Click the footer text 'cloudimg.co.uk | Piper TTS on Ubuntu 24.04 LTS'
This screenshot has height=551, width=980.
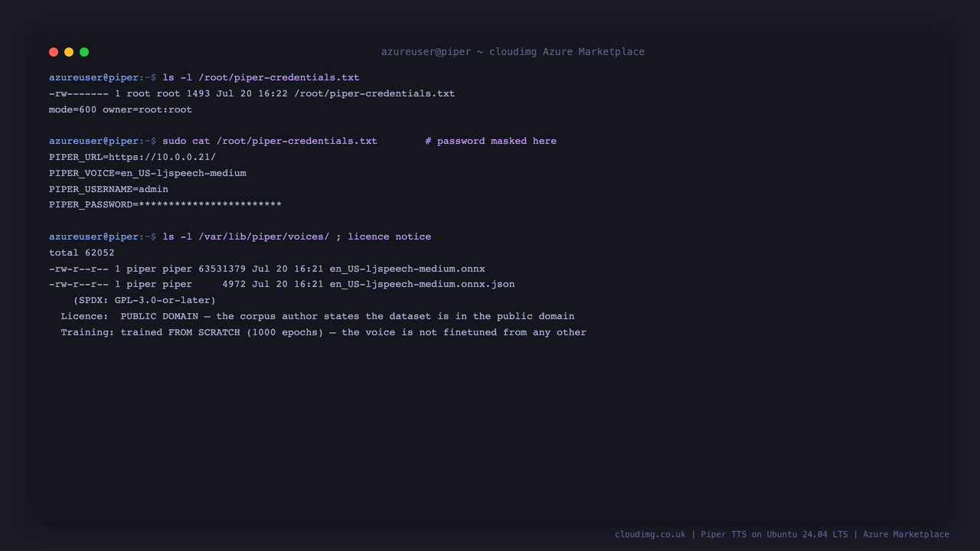731,534
